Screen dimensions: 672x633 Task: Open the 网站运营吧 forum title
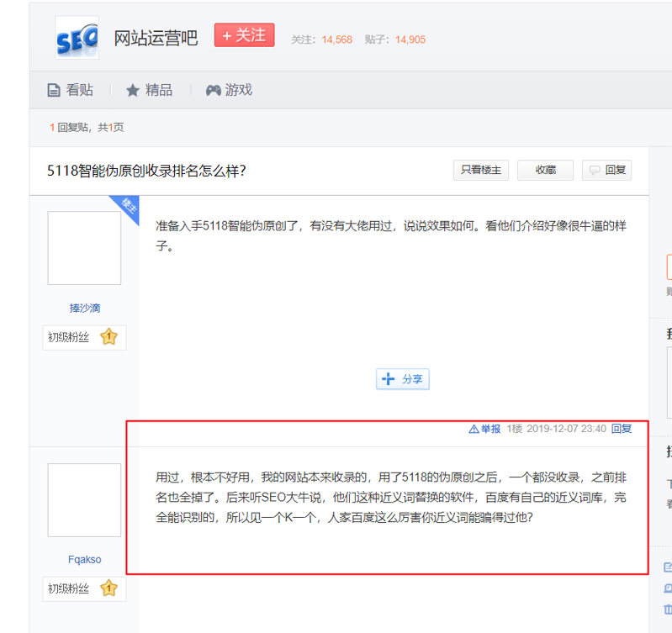(x=156, y=38)
